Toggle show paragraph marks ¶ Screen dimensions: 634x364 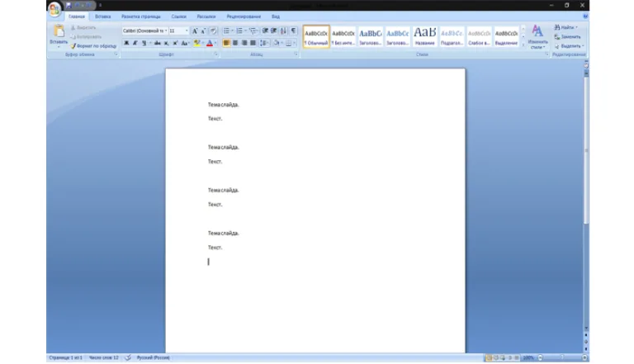pos(294,31)
